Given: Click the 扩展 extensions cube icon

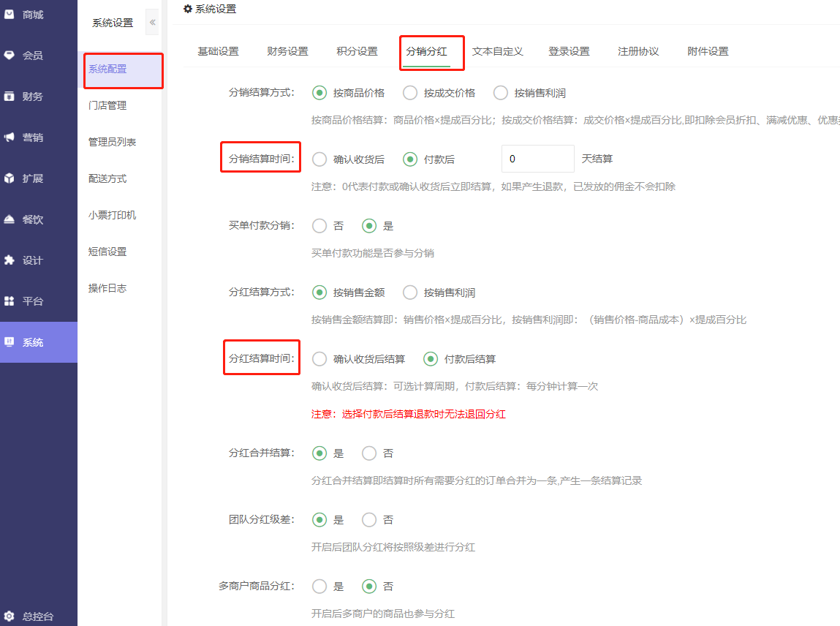Looking at the screenshot, I should click(x=10, y=178).
